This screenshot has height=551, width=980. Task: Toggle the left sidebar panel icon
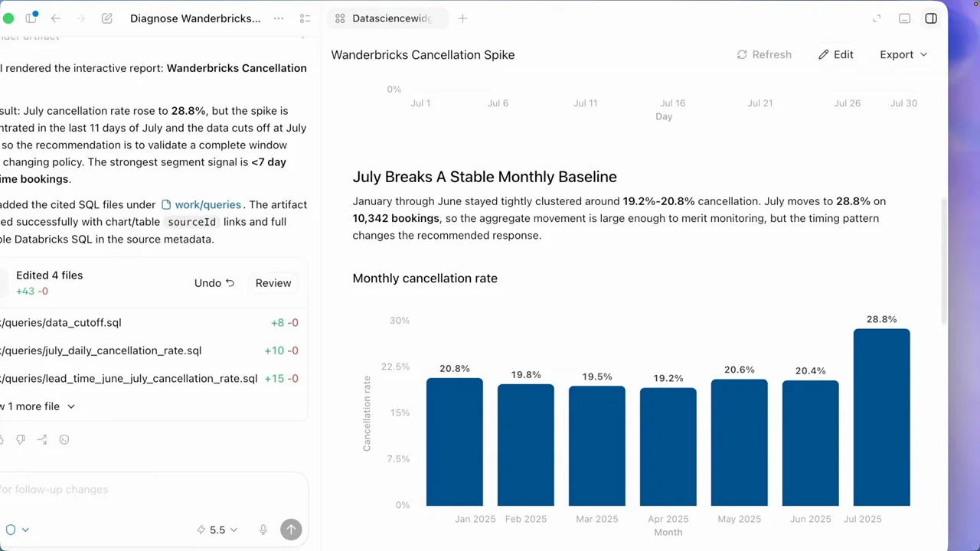(31, 18)
